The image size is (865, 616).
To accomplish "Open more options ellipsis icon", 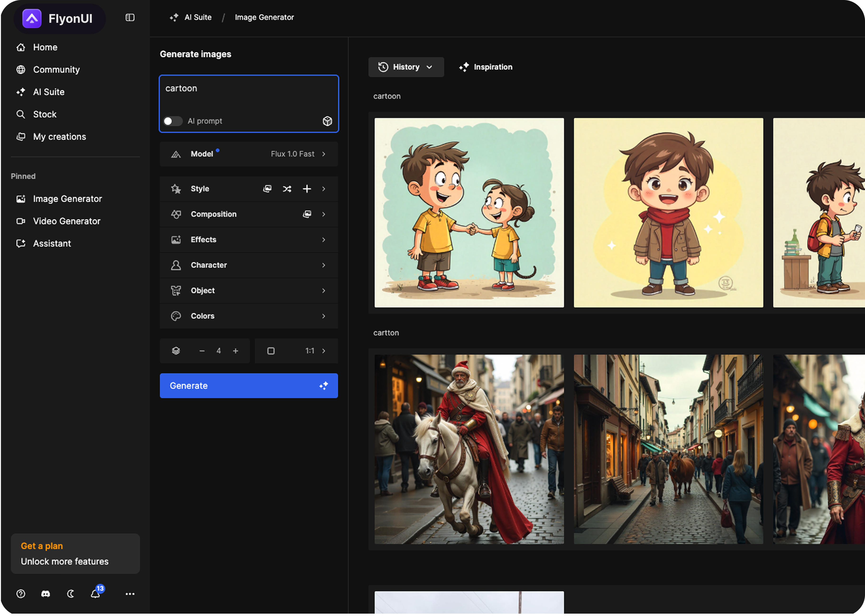I will pyautogui.click(x=130, y=594).
